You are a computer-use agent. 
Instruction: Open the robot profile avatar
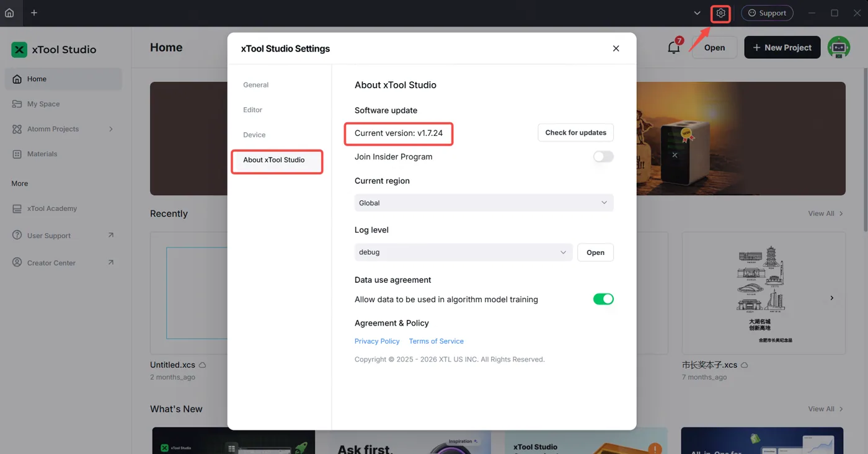tap(838, 47)
